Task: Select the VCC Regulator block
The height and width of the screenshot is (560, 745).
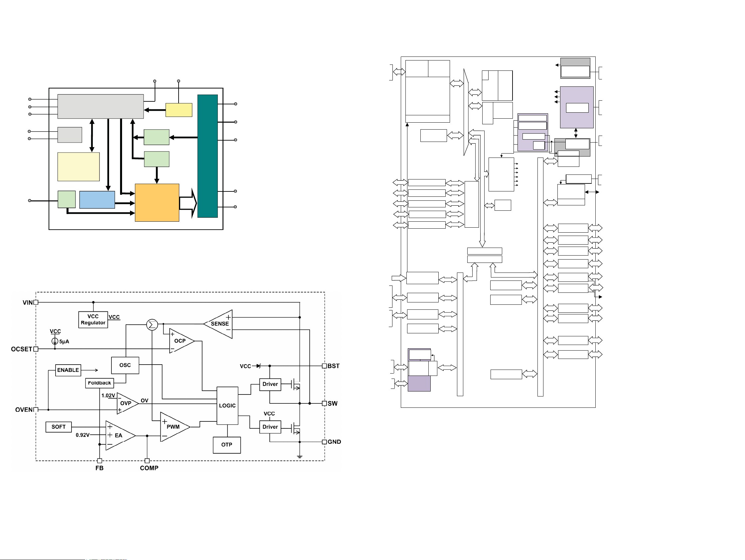Action: point(93,320)
